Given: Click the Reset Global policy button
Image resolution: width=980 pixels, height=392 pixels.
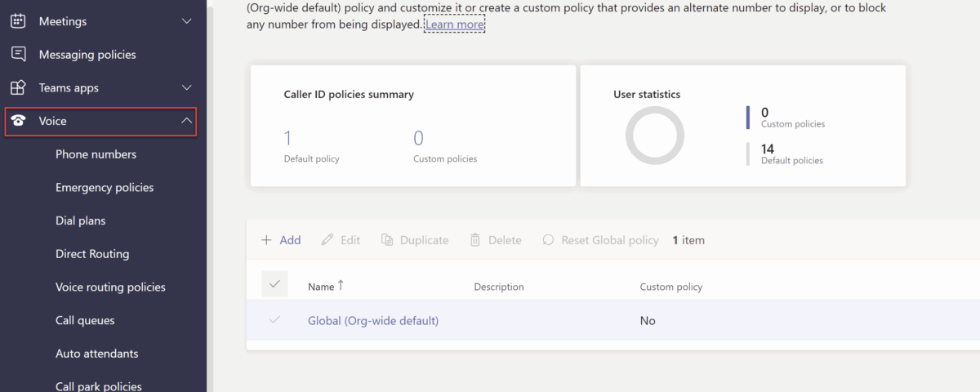Looking at the screenshot, I should (600, 240).
